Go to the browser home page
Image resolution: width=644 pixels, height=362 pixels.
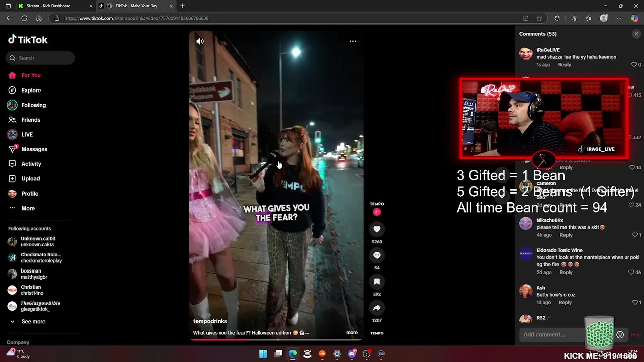coord(39,18)
